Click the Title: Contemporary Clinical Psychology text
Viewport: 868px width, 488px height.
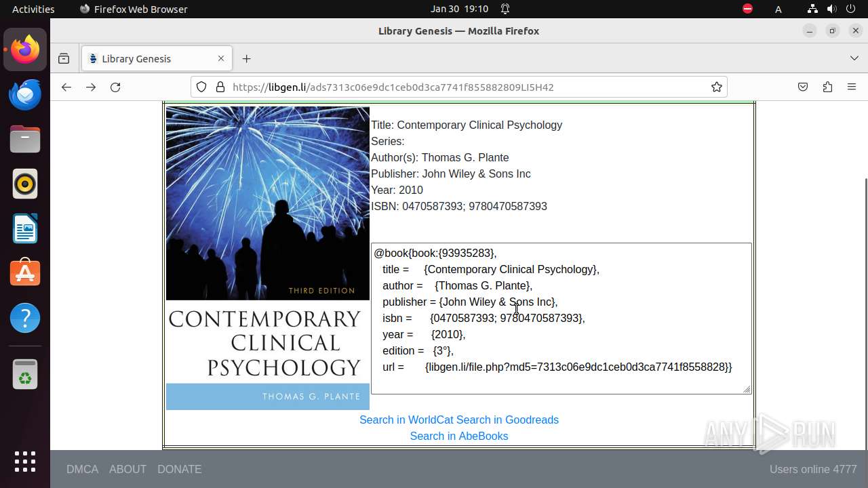click(467, 125)
